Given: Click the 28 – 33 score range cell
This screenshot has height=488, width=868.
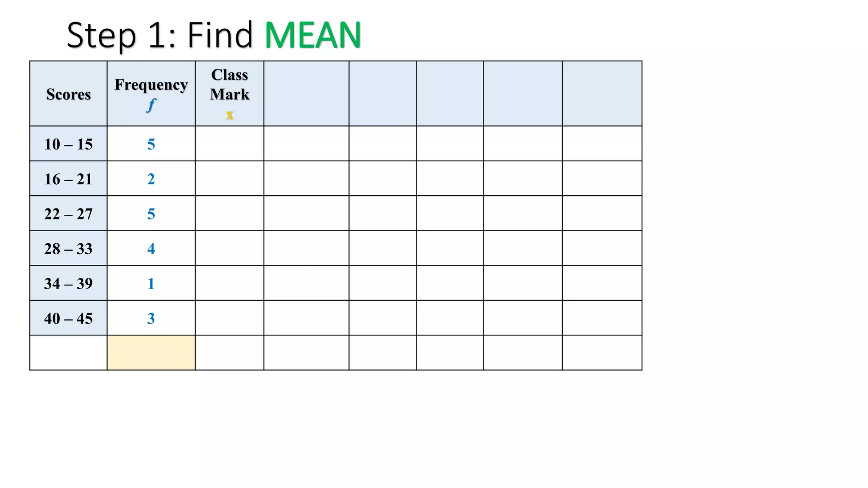Looking at the screenshot, I should (x=68, y=248).
